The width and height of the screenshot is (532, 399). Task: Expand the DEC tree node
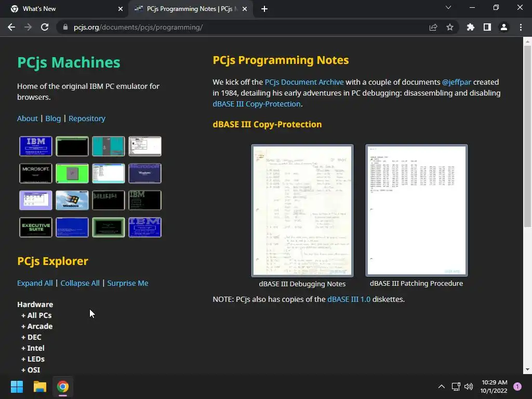coord(31,337)
